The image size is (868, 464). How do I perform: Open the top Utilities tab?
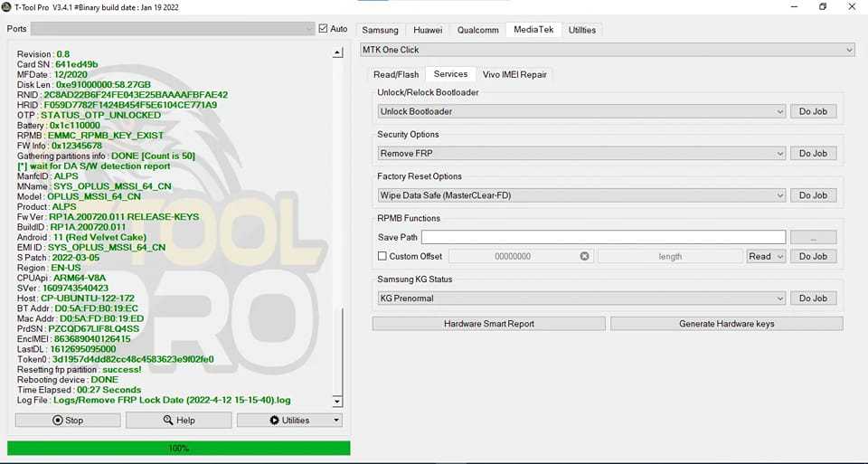coord(581,30)
